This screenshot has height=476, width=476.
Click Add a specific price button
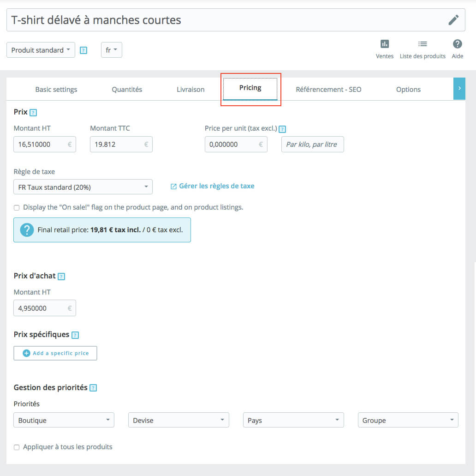pos(55,353)
